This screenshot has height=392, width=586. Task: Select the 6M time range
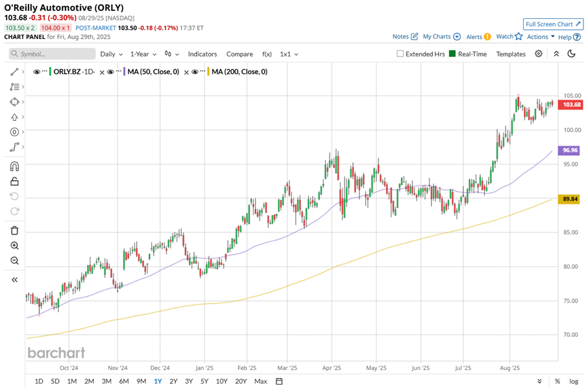(124, 381)
